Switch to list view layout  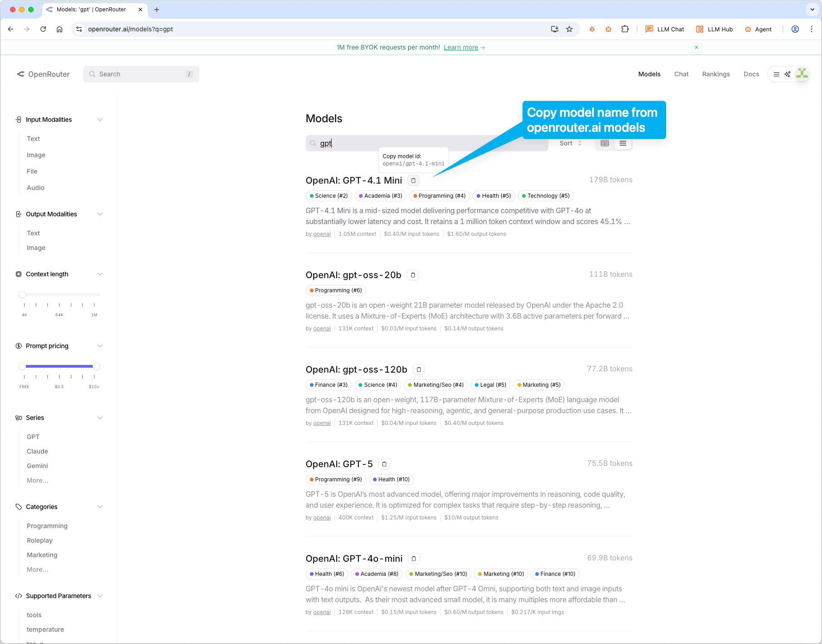623,143
